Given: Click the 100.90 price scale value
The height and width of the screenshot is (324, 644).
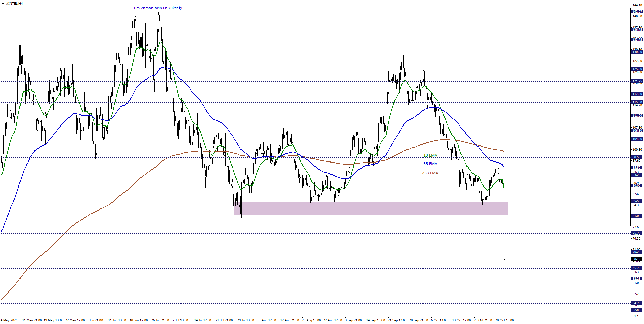Looking at the screenshot, I should [637, 150].
